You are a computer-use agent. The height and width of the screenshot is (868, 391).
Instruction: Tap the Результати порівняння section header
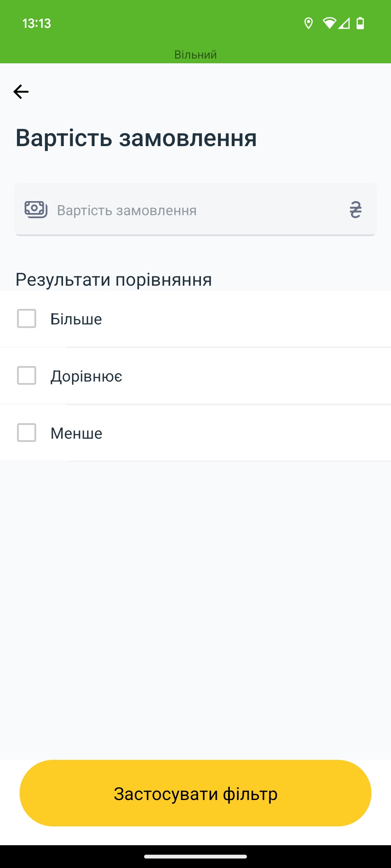[114, 280]
